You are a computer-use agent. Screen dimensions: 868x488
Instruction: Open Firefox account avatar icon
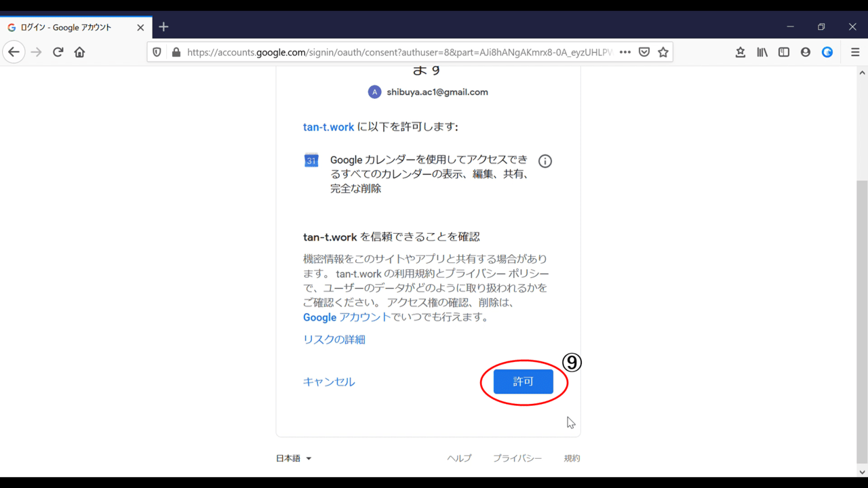[x=806, y=52]
